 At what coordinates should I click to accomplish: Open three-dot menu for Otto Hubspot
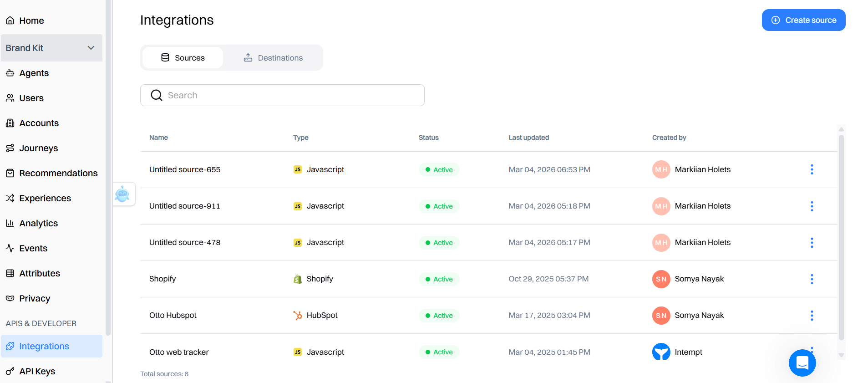point(812,316)
